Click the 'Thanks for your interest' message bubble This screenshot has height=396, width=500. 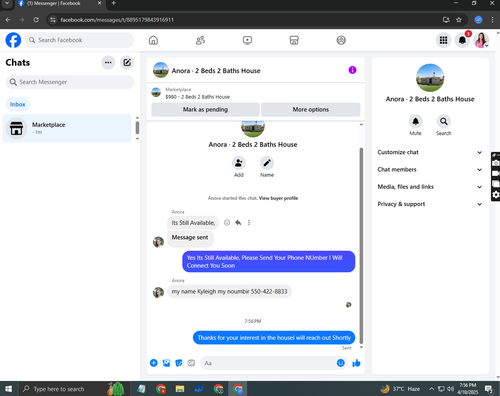coord(274,338)
